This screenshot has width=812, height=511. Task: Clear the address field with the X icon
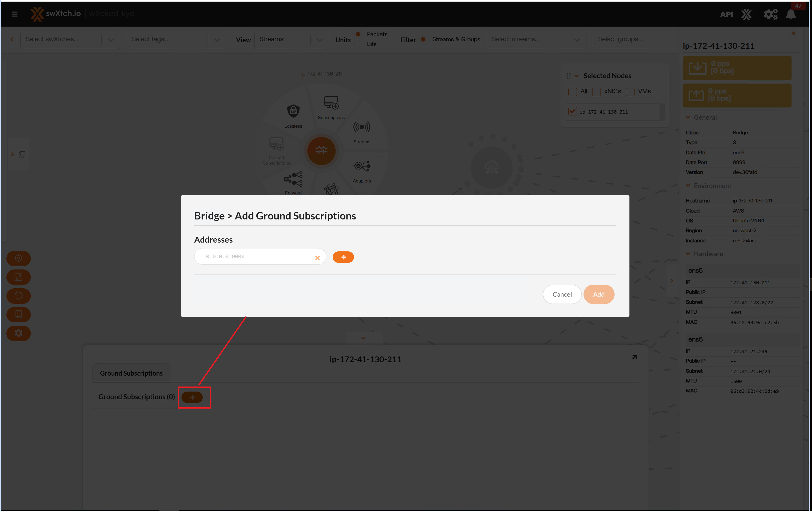[317, 258]
